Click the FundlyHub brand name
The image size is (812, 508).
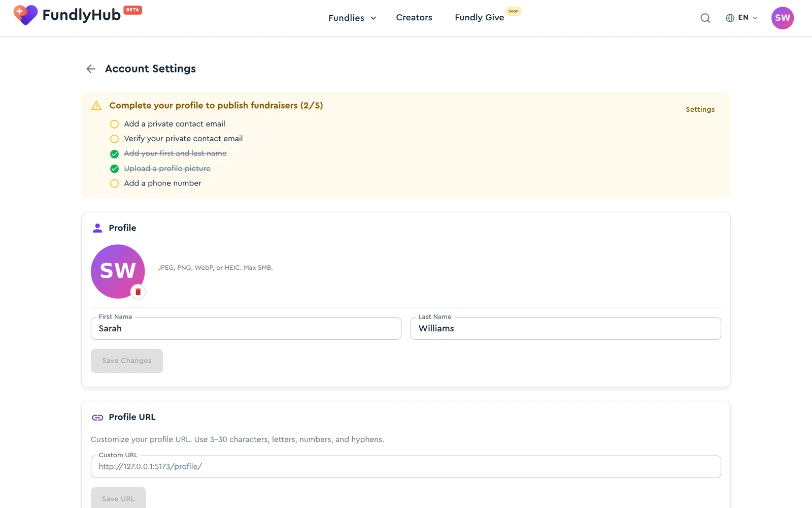[x=82, y=15]
